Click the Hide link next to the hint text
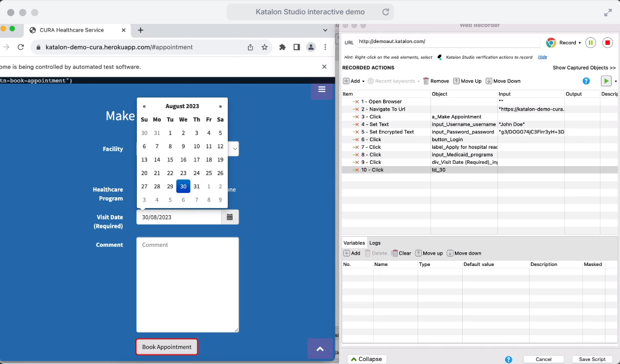 click(x=542, y=57)
